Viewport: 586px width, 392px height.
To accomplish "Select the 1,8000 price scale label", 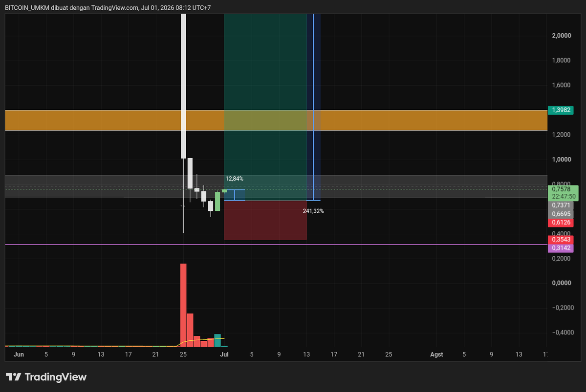I will tap(562, 60).
